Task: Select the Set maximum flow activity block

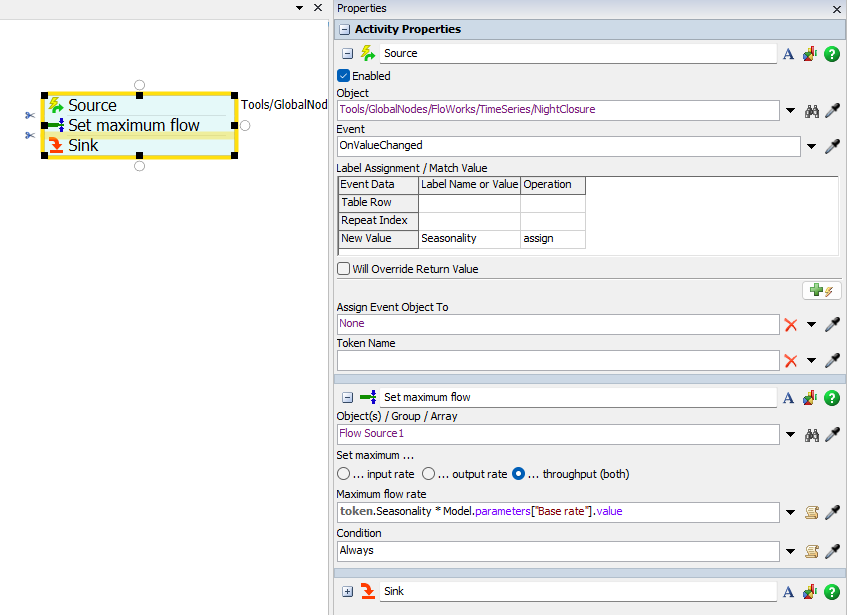Action: point(134,126)
